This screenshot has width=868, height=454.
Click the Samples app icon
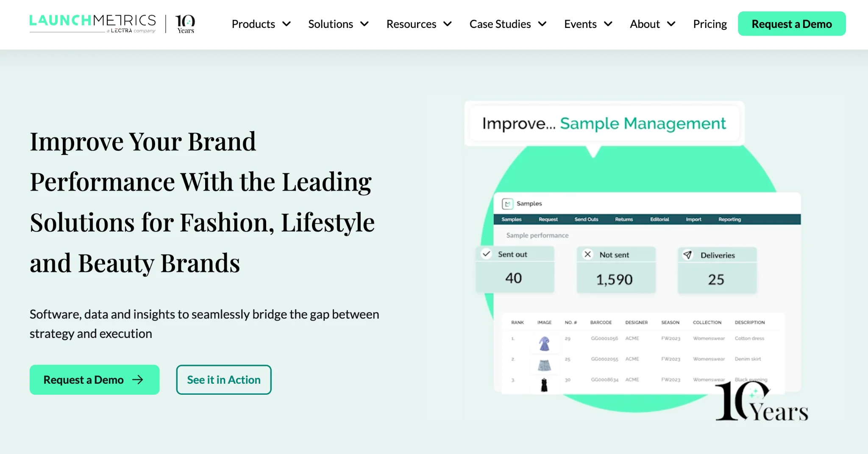click(507, 204)
